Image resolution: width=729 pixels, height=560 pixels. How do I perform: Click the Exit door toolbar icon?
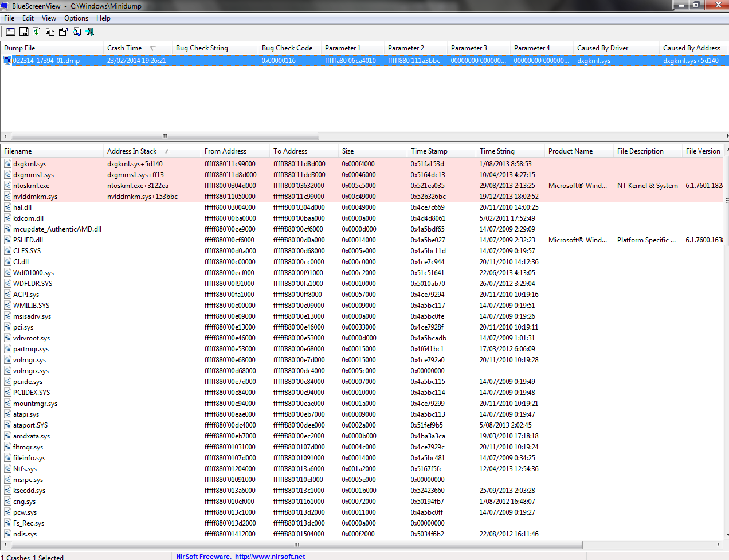[90, 32]
